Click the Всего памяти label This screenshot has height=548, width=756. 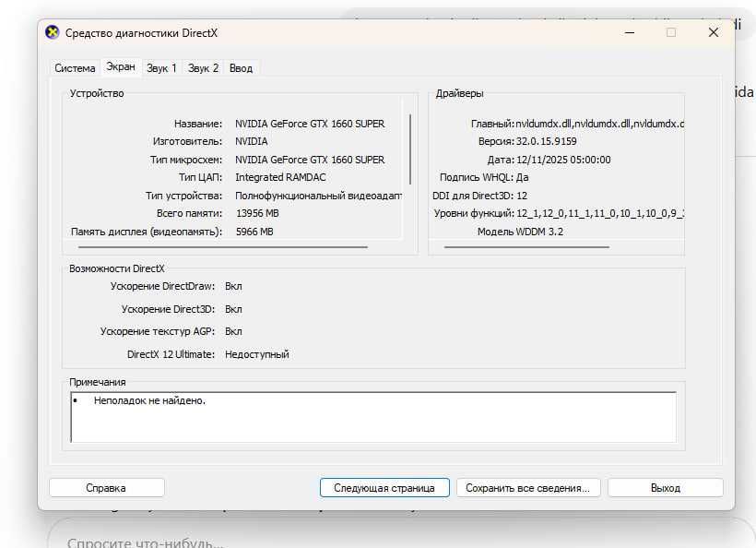click(x=190, y=213)
